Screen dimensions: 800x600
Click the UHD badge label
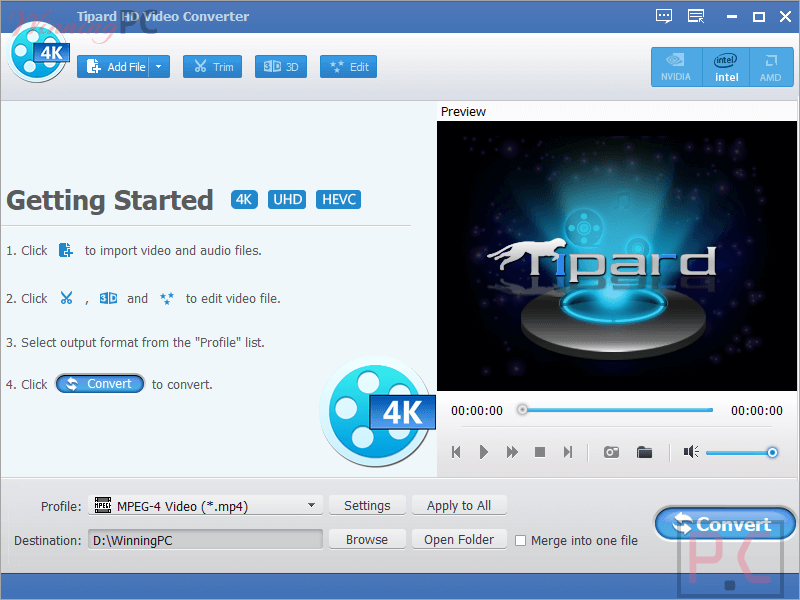(x=287, y=199)
